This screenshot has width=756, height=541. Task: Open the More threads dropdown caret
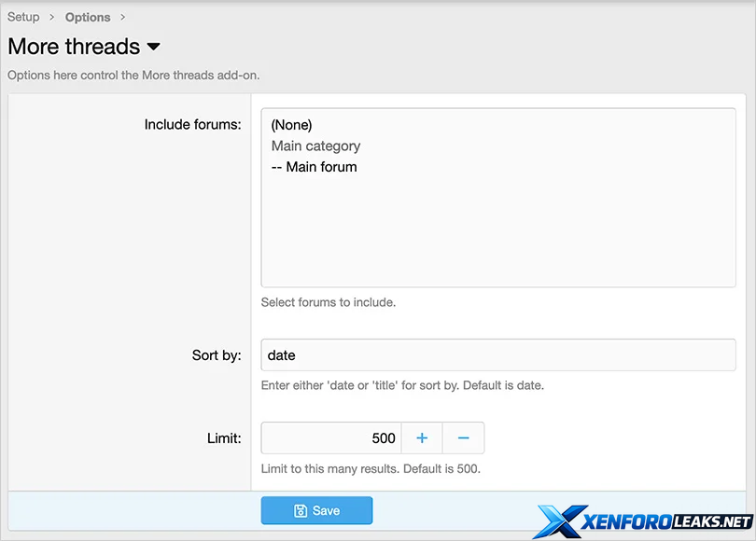154,47
